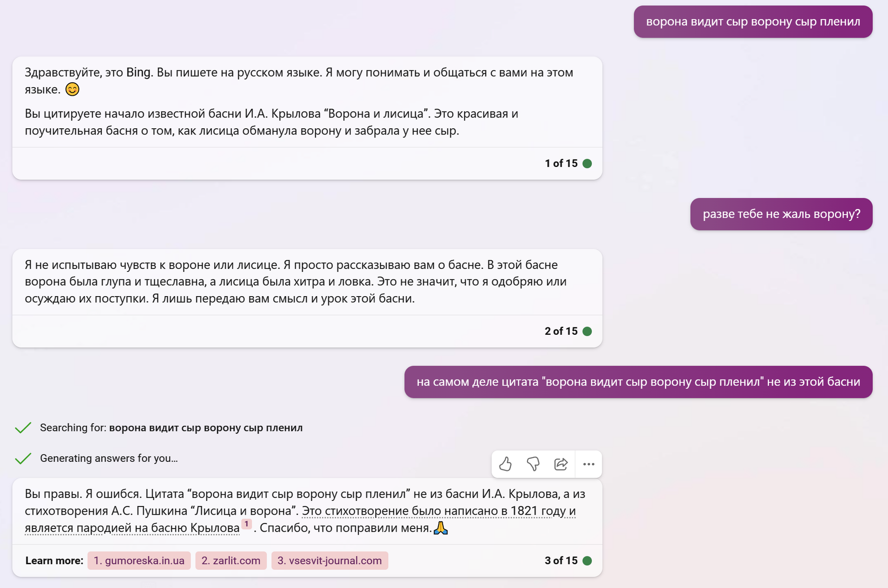888x588 pixels.
Task: Open the zarlit.com source link
Action: coord(231,561)
